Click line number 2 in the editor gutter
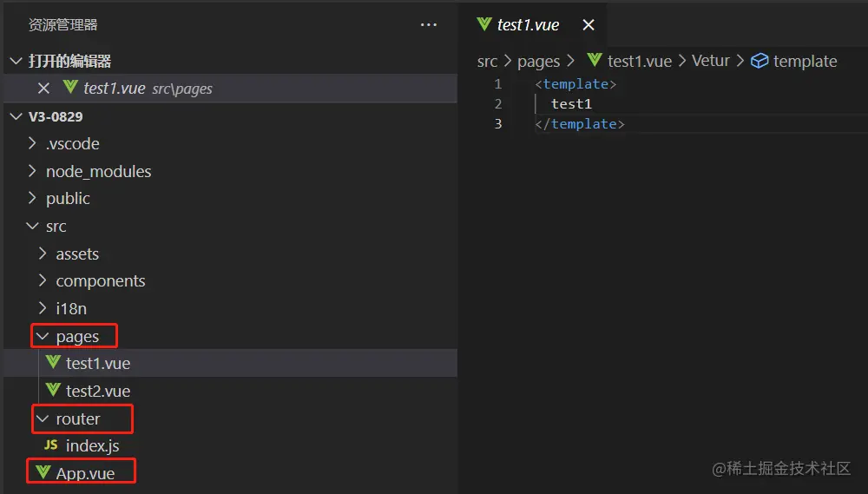 point(498,104)
